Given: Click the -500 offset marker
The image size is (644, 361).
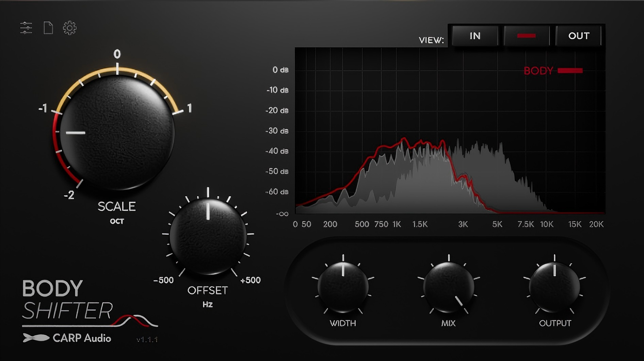Looking at the screenshot, I should [x=163, y=280].
